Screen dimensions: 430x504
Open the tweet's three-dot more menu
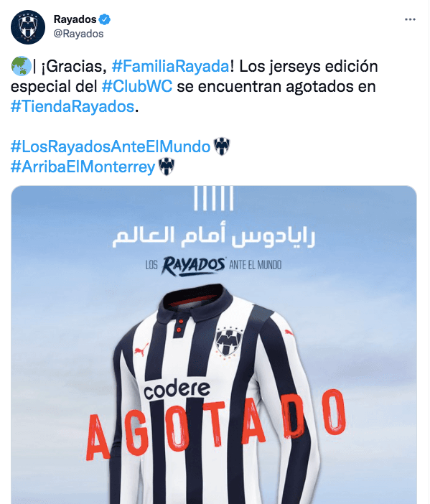(x=410, y=19)
